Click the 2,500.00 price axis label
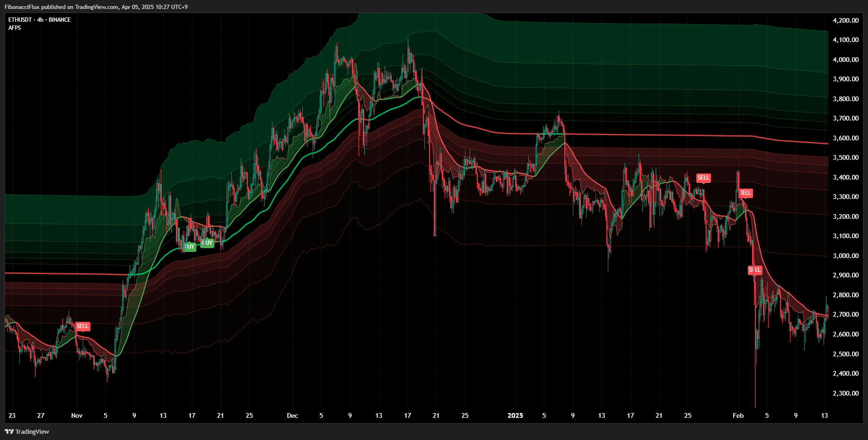The width and height of the screenshot is (868, 440). pyautogui.click(x=846, y=354)
